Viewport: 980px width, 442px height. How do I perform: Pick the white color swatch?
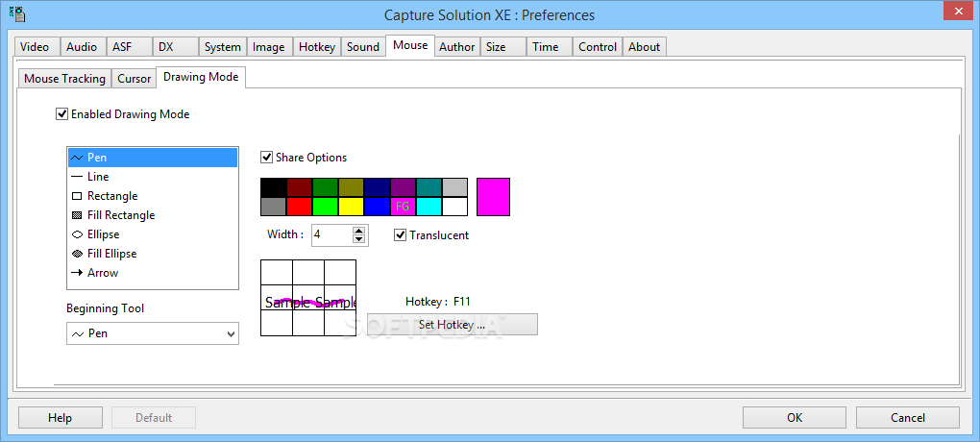tap(455, 207)
